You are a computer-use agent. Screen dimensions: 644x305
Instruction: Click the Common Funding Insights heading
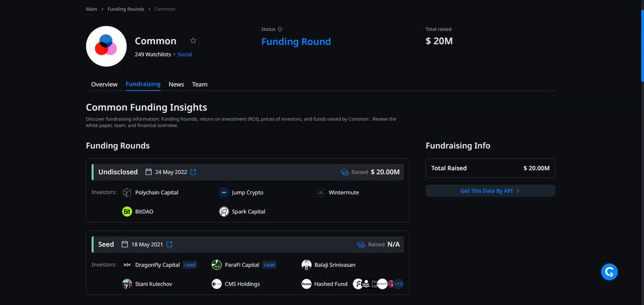pyautogui.click(x=147, y=107)
